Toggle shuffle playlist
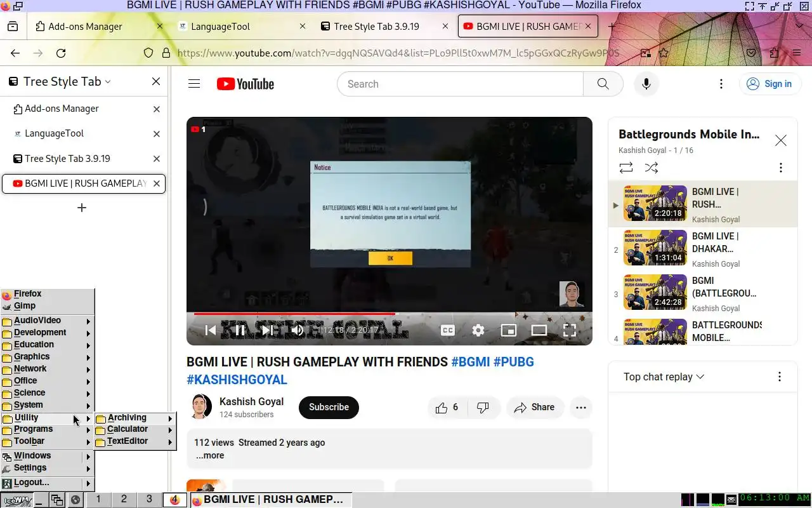Viewport: 812px width, 508px height. [x=652, y=168]
